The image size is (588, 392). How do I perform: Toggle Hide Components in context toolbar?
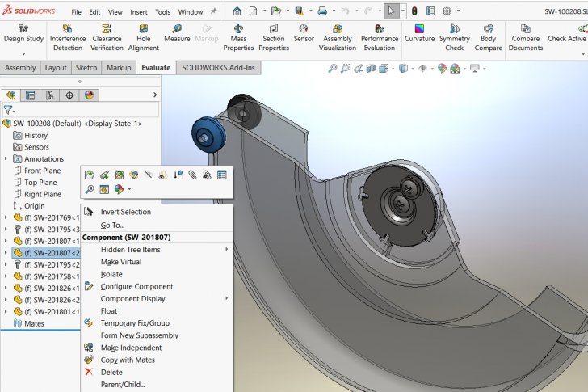(x=148, y=175)
